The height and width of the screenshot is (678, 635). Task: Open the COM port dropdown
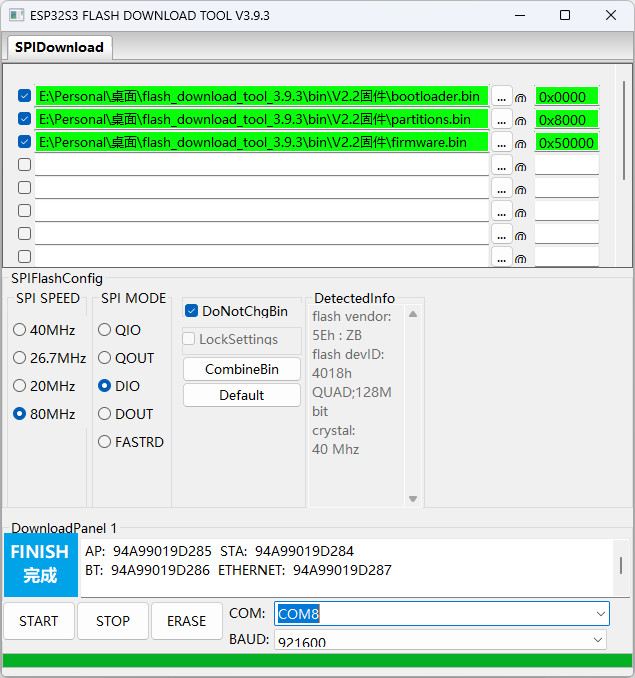coord(600,613)
